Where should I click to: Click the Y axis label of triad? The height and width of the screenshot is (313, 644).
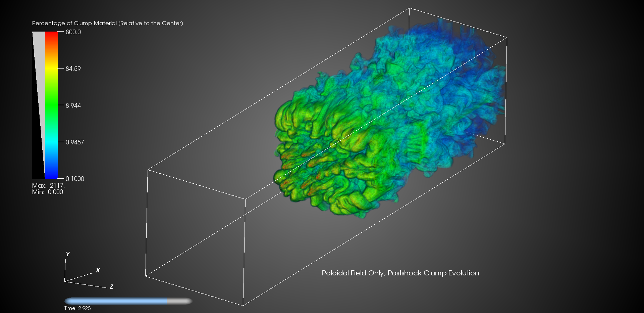pyautogui.click(x=68, y=254)
